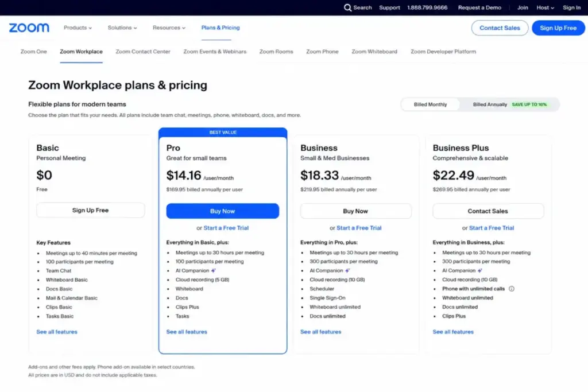Click the $0 Basic price
Screen dimensions: 588x392
(x=44, y=175)
